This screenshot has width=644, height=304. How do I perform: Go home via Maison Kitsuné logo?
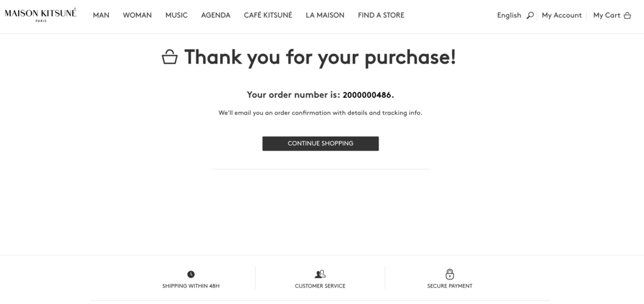(x=41, y=15)
